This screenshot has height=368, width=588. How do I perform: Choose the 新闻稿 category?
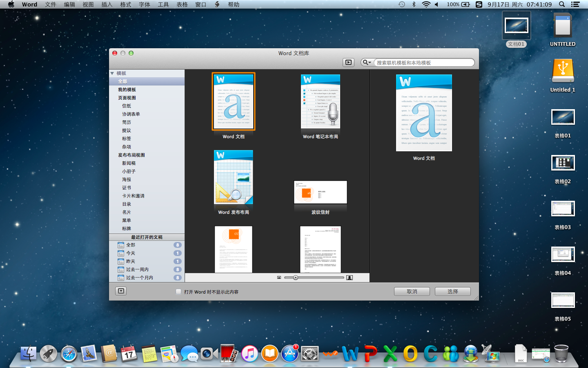[129, 163]
